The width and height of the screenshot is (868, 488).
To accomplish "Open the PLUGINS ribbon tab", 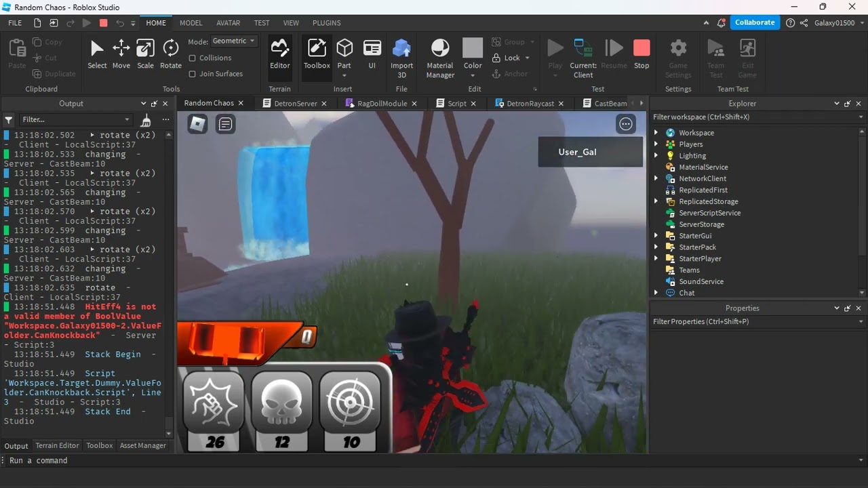I will tap(327, 23).
